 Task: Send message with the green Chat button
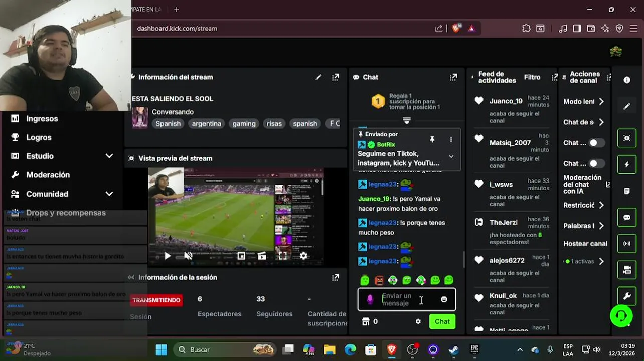[x=442, y=321]
